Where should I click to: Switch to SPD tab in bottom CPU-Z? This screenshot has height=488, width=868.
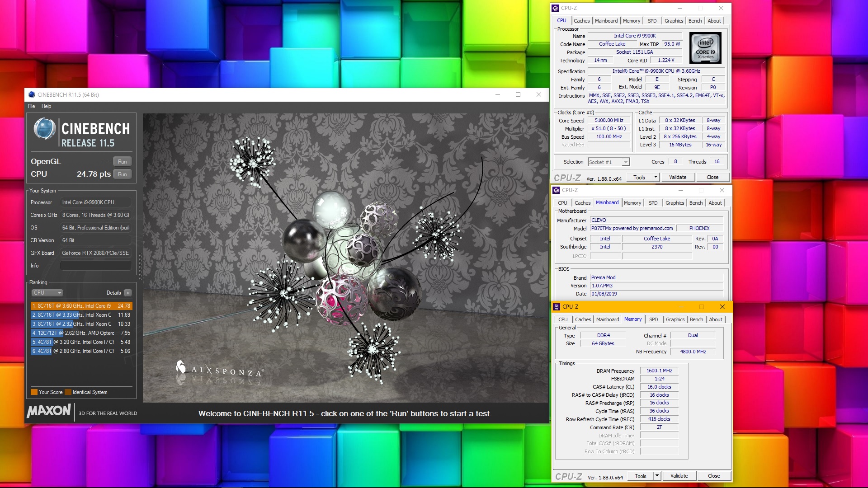click(x=654, y=319)
